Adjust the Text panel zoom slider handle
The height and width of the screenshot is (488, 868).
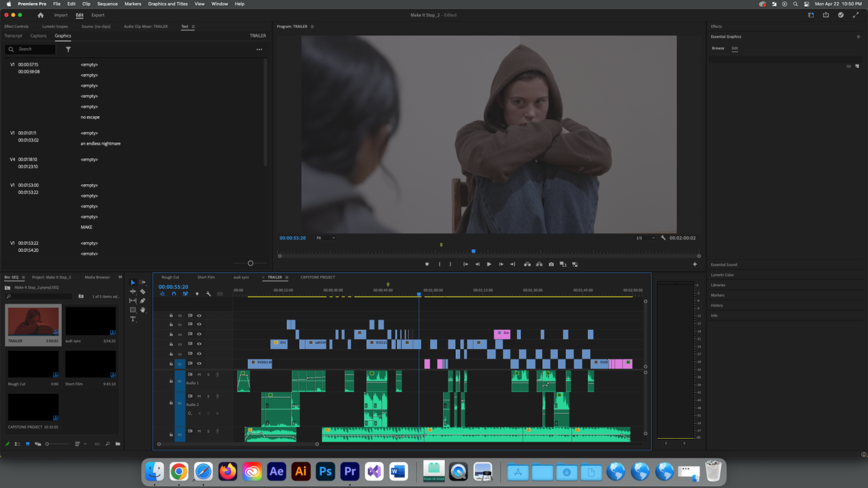click(250, 264)
